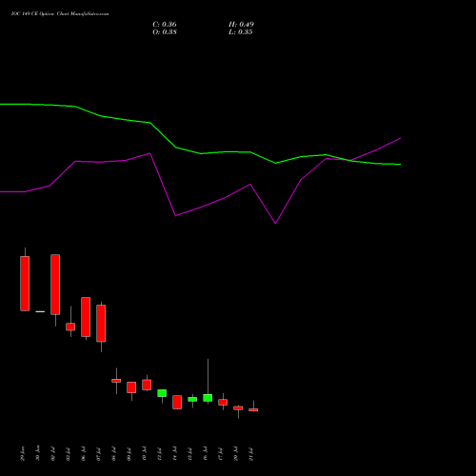Click the close value C: 0.36

(x=165, y=25)
